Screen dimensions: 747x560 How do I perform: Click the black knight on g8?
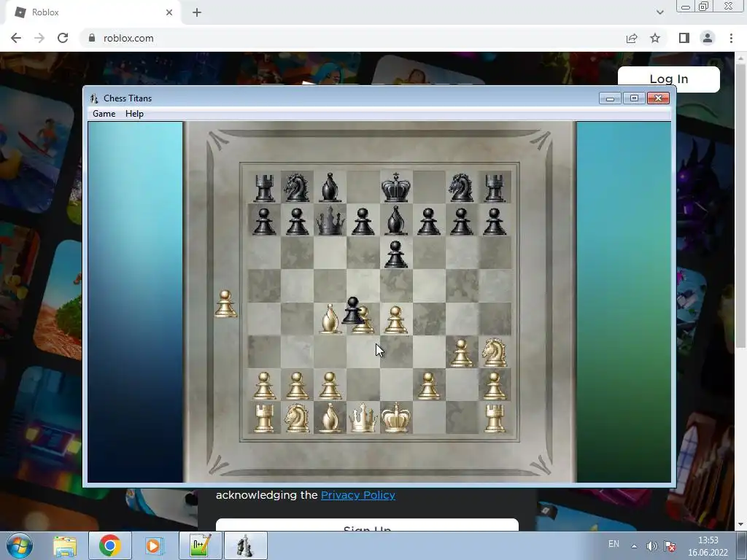(461, 187)
